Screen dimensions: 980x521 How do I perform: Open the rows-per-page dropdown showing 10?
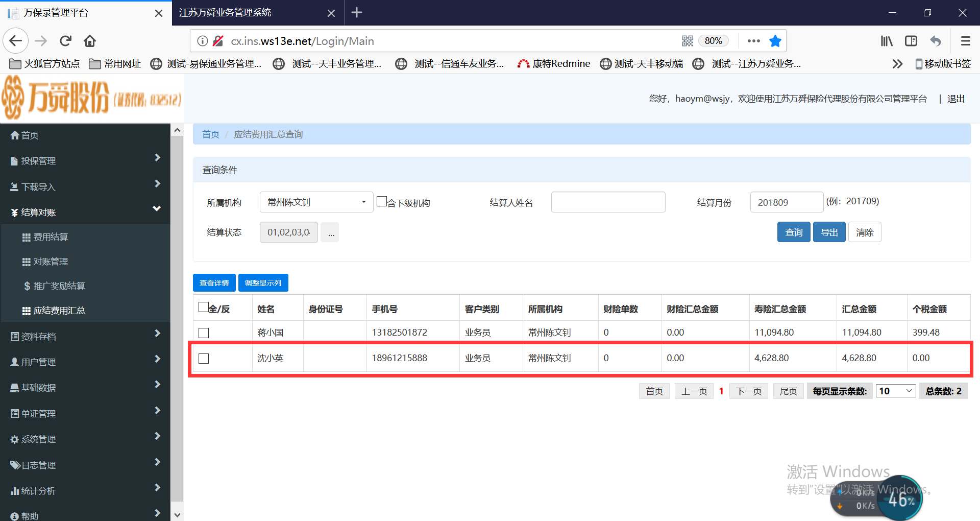pos(895,391)
